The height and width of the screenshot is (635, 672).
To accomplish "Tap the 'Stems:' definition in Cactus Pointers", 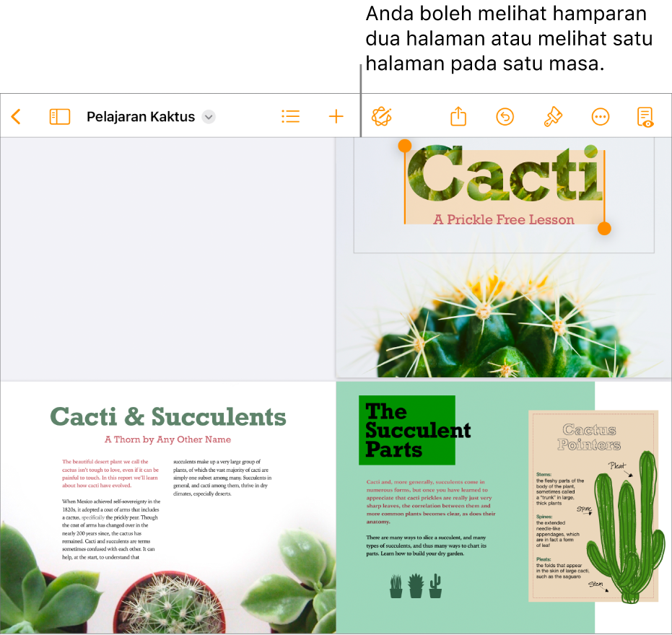I will coord(559,489).
